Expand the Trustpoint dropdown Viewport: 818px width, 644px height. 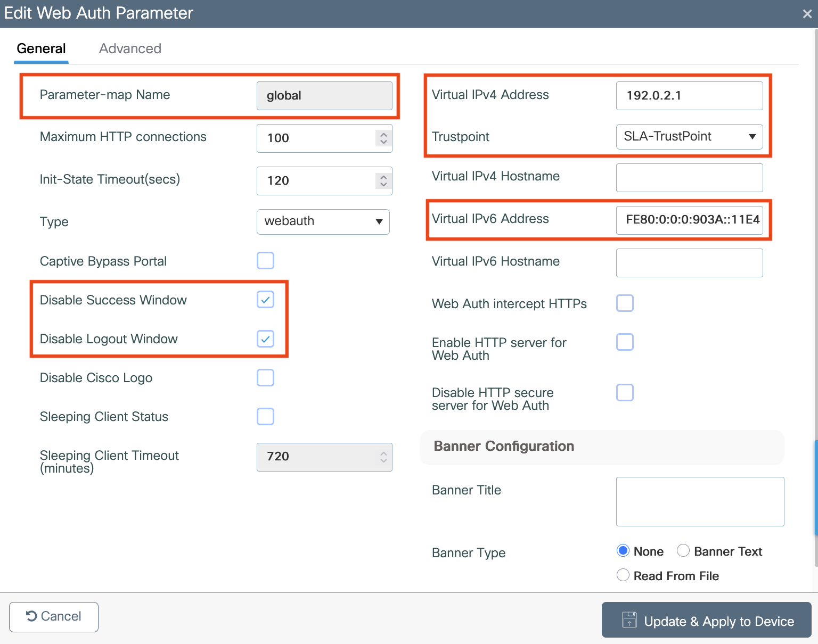tap(689, 137)
